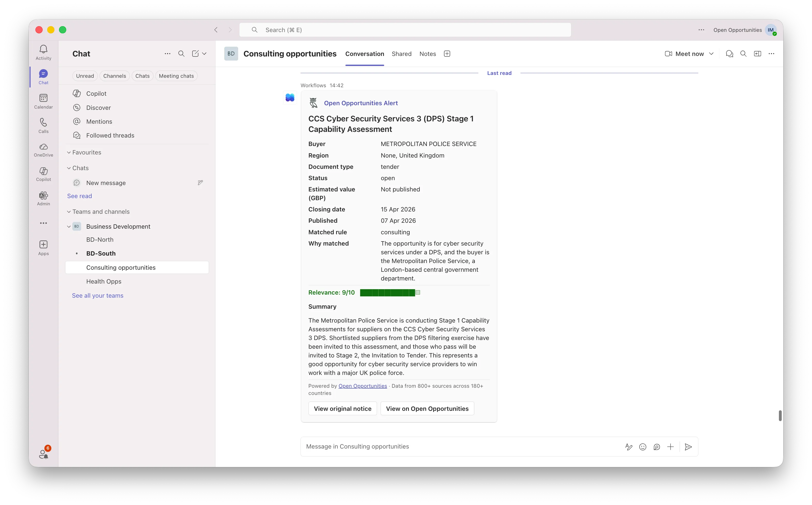Open channel details pane icon

pyautogui.click(x=758, y=54)
